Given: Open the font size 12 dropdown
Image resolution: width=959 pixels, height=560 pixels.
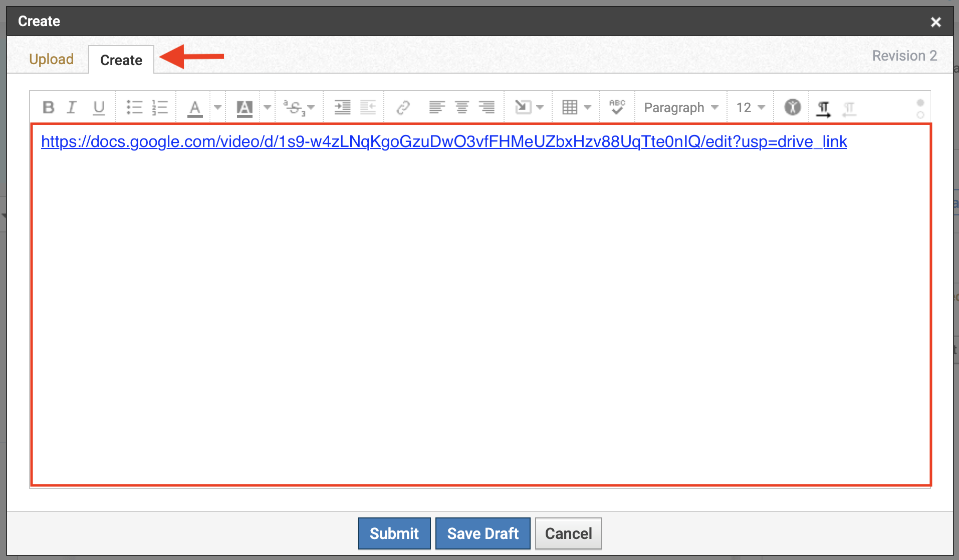Looking at the screenshot, I should [751, 108].
